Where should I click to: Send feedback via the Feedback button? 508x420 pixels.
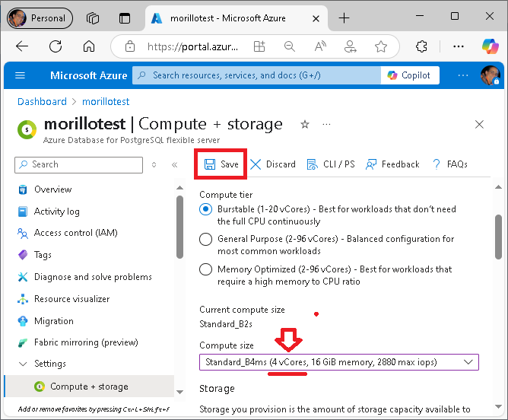pyautogui.click(x=392, y=164)
